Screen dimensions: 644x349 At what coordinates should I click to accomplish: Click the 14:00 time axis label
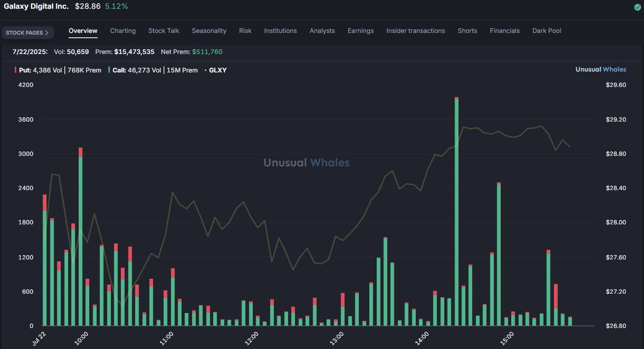pyautogui.click(x=422, y=339)
